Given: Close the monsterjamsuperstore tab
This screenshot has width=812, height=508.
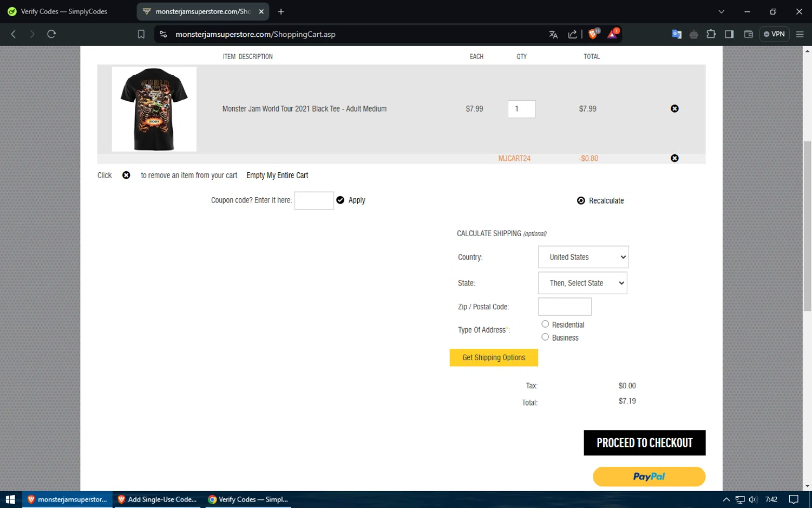Looking at the screenshot, I should (261, 11).
